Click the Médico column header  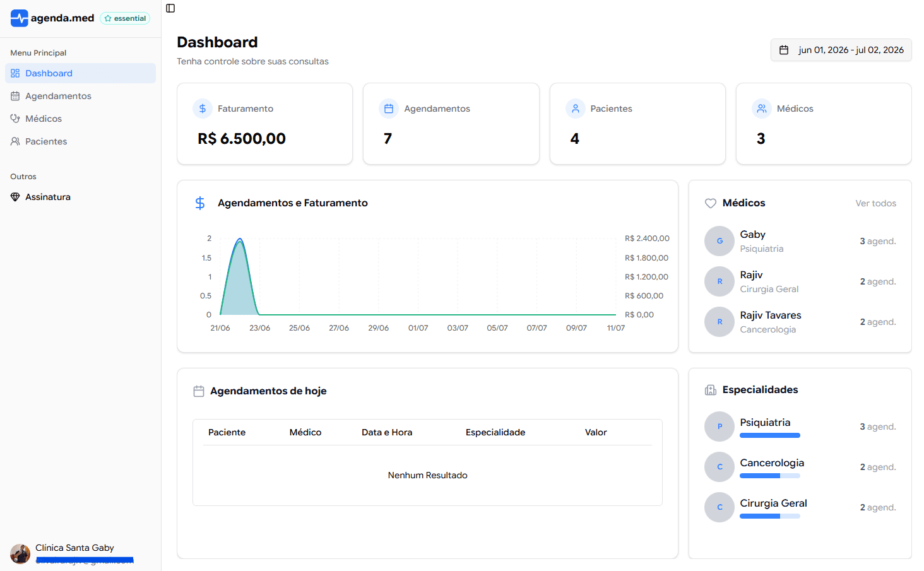pos(305,432)
